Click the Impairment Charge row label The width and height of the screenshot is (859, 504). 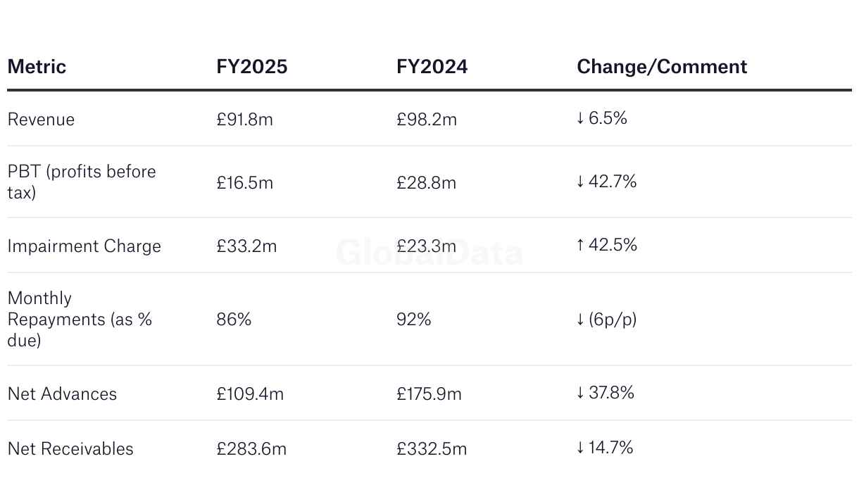[84, 246]
